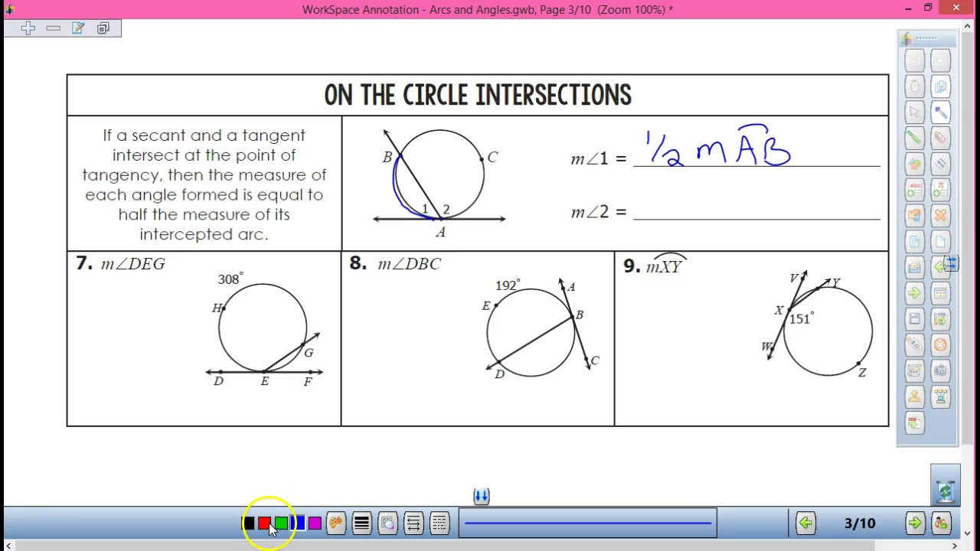Select the magenta pen color
Viewport: 980px width, 551px height.
(315, 523)
